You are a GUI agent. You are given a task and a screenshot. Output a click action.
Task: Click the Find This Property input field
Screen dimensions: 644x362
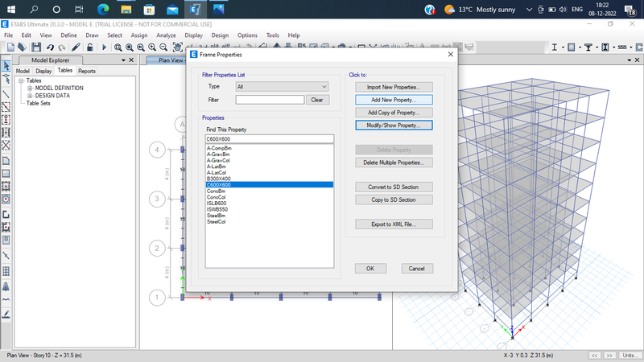point(270,139)
